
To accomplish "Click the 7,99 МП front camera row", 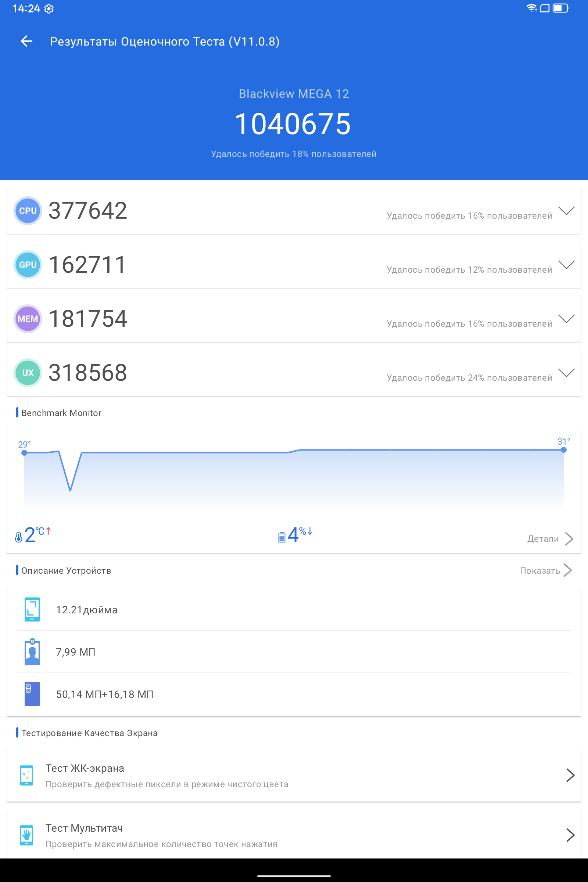I will pyautogui.click(x=294, y=652).
